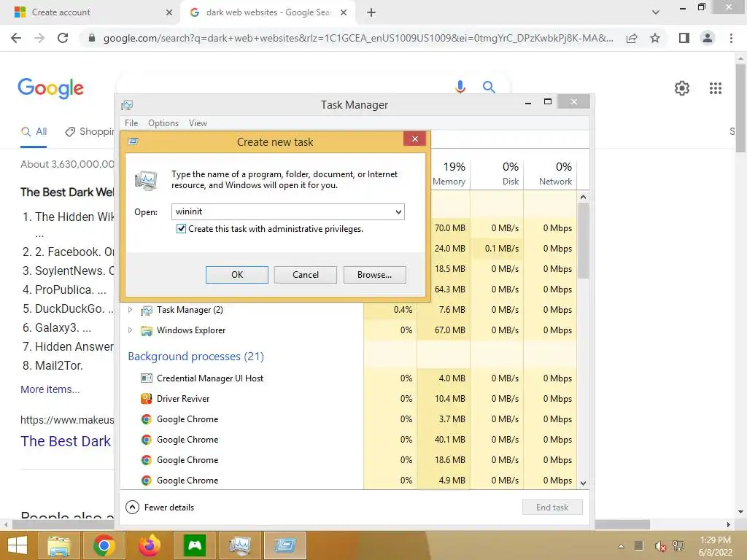
Task: Click Chrome address bar URL
Action: coord(358,38)
